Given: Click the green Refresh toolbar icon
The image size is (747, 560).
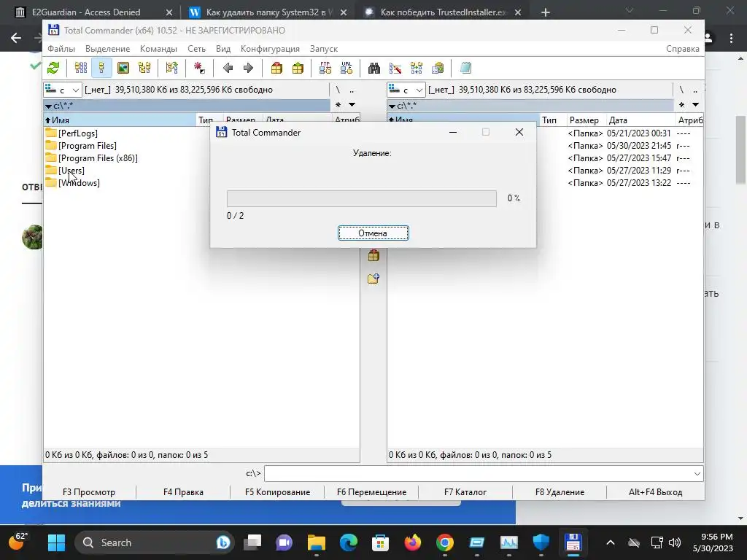Looking at the screenshot, I should (53, 68).
